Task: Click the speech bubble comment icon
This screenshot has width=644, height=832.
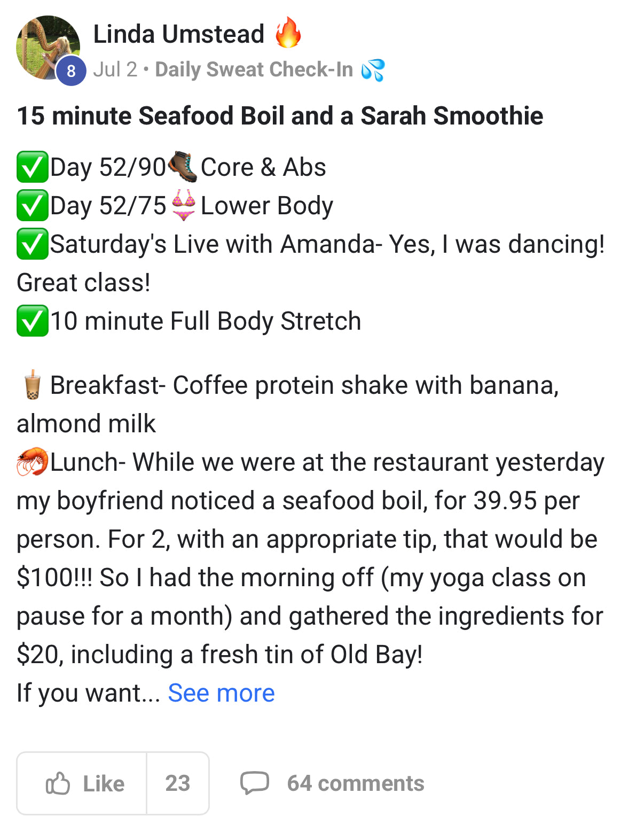Action: [254, 783]
